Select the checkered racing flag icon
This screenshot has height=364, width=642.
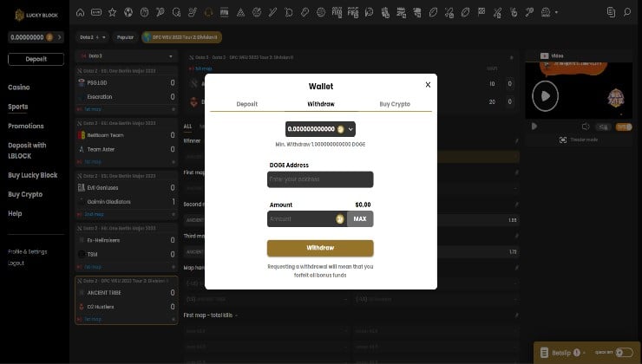[x=481, y=13]
